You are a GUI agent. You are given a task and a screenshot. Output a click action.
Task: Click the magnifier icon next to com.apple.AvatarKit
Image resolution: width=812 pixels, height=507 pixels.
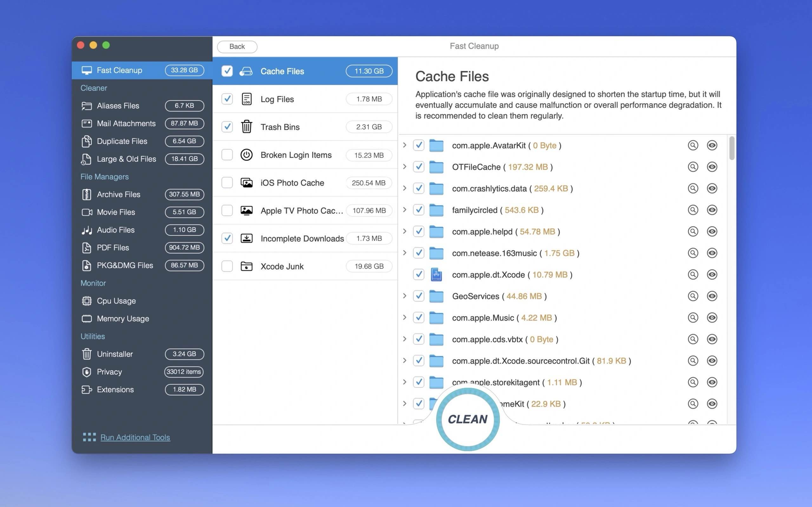tap(693, 145)
